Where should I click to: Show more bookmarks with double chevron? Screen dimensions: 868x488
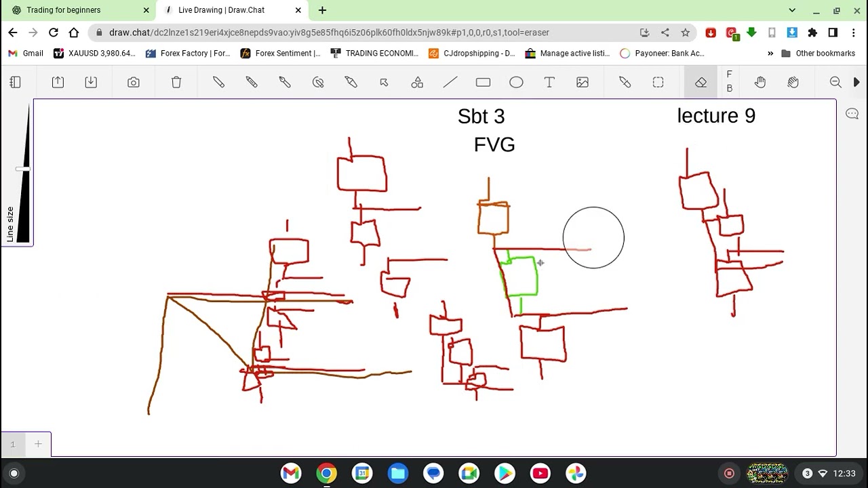(770, 53)
